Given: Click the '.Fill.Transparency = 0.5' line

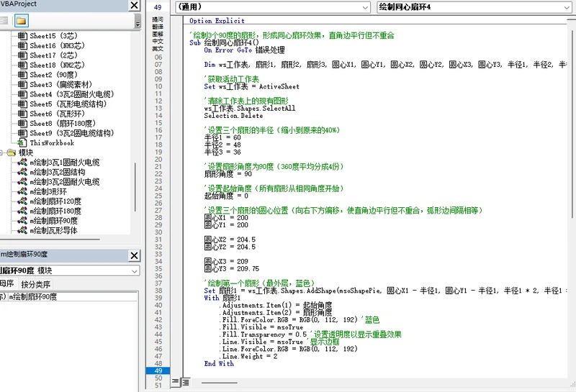Looking at the screenshot, I should pos(264,334).
